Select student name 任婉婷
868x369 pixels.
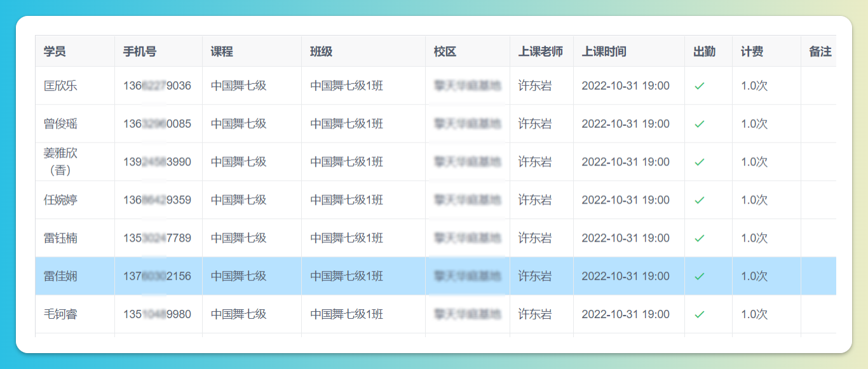pyautogui.click(x=60, y=200)
